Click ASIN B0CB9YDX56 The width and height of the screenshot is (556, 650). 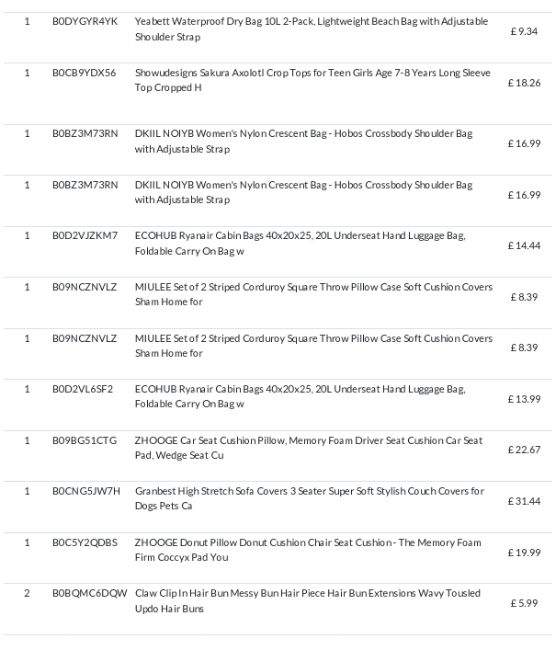click(x=84, y=73)
